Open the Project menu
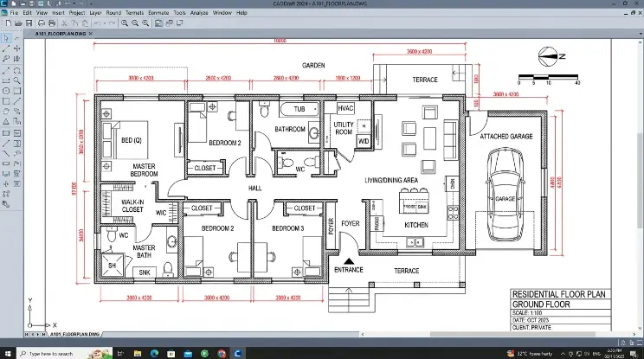The height and width of the screenshot is (359, 644). pos(77,13)
